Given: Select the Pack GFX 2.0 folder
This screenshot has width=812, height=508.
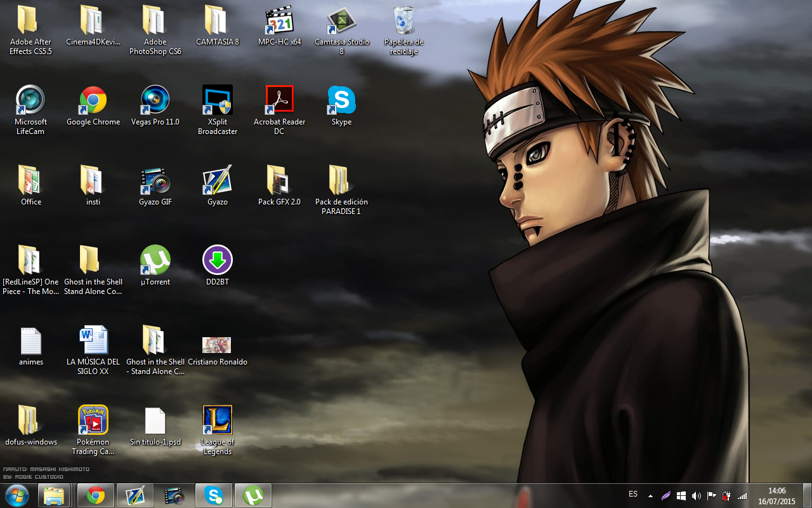Looking at the screenshot, I should point(279,185).
